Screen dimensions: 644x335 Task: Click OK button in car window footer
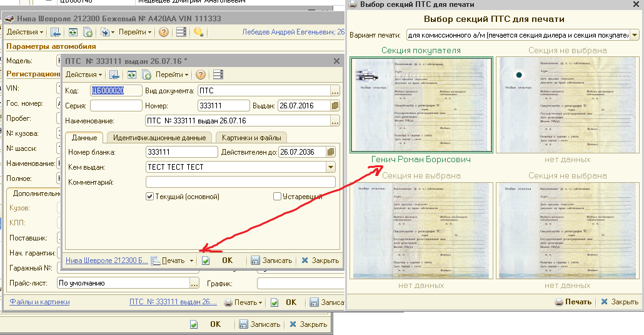tap(291, 302)
